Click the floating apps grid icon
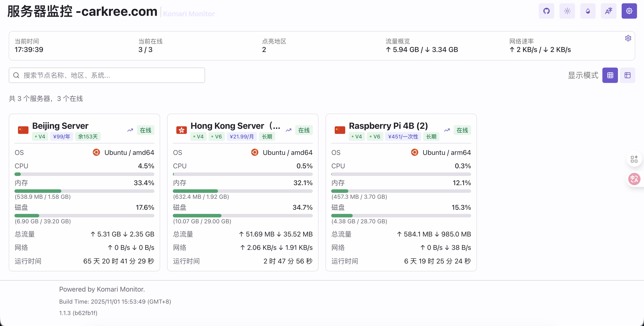644x326 pixels. click(634, 159)
